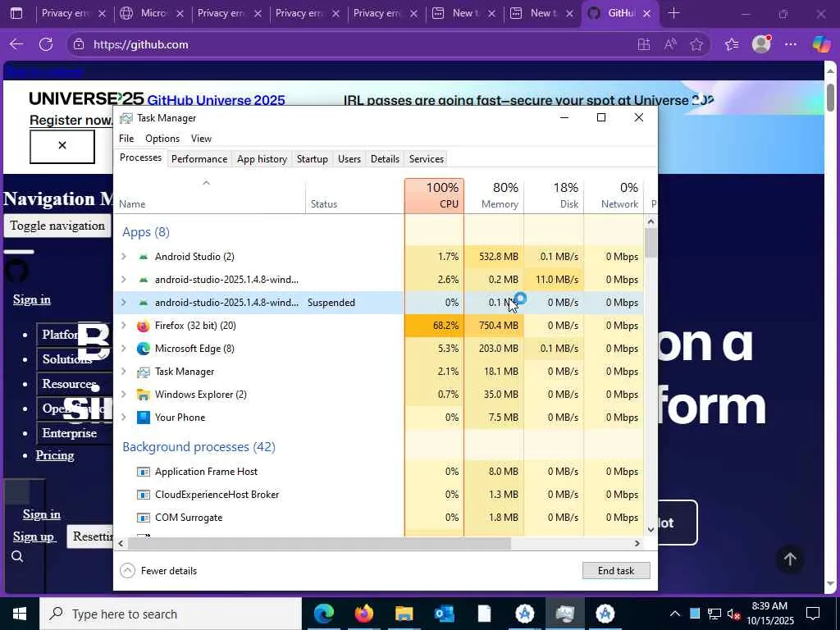Collapse view with Fewer details
Screen dimensions: 840x630
pos(158,571)
